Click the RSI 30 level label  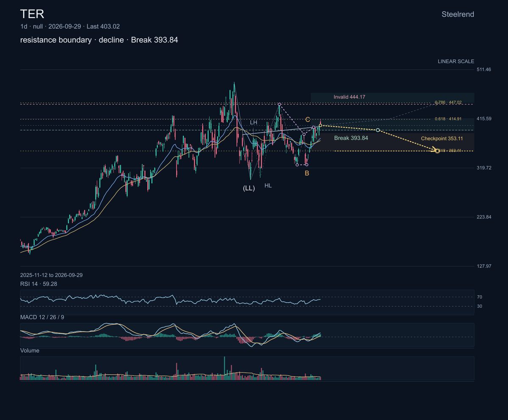tap(480, 306)
